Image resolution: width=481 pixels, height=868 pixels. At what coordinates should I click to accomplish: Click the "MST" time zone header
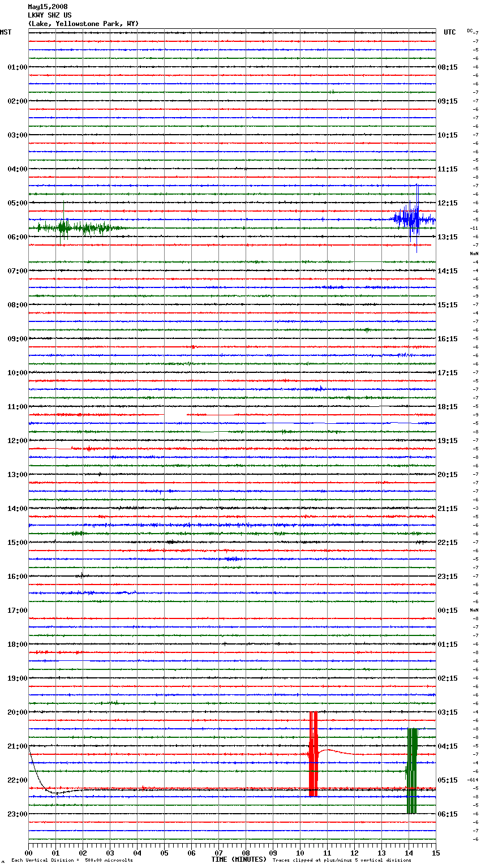6,32
